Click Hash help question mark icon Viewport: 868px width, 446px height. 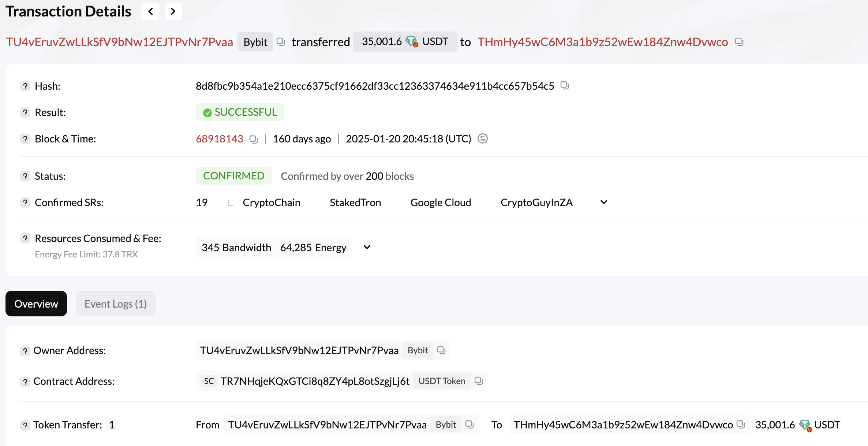coord(25,86)
